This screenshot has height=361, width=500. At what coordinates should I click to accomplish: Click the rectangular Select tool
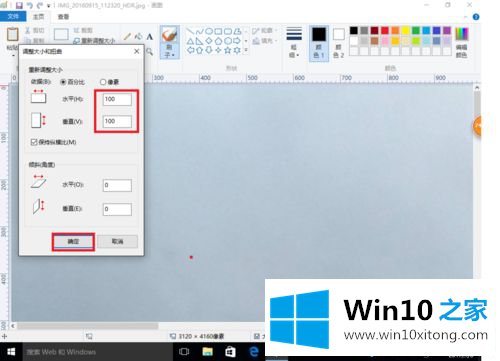click(x=61, y=34)
